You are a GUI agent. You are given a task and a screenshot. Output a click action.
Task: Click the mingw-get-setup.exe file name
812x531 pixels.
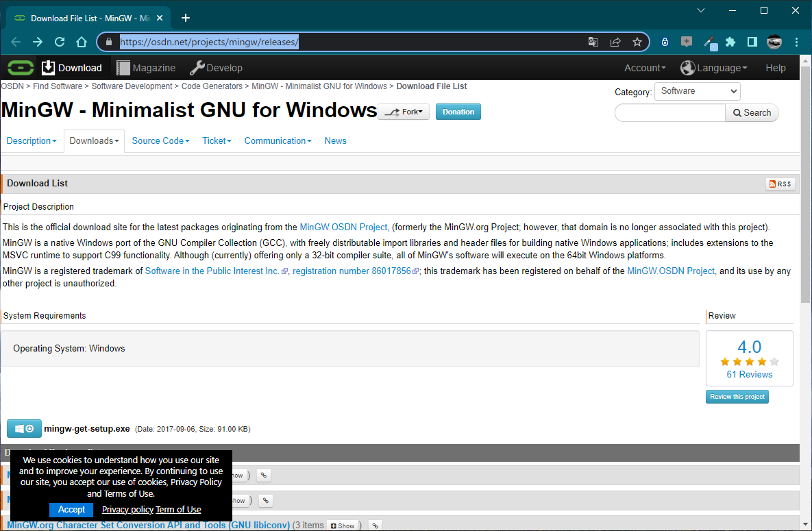[87, 429]
